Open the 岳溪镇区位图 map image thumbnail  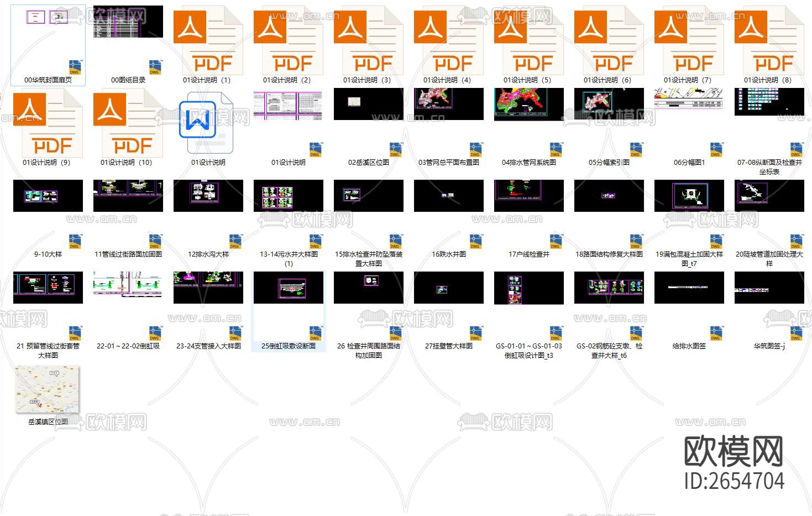[x=48, y=389]
